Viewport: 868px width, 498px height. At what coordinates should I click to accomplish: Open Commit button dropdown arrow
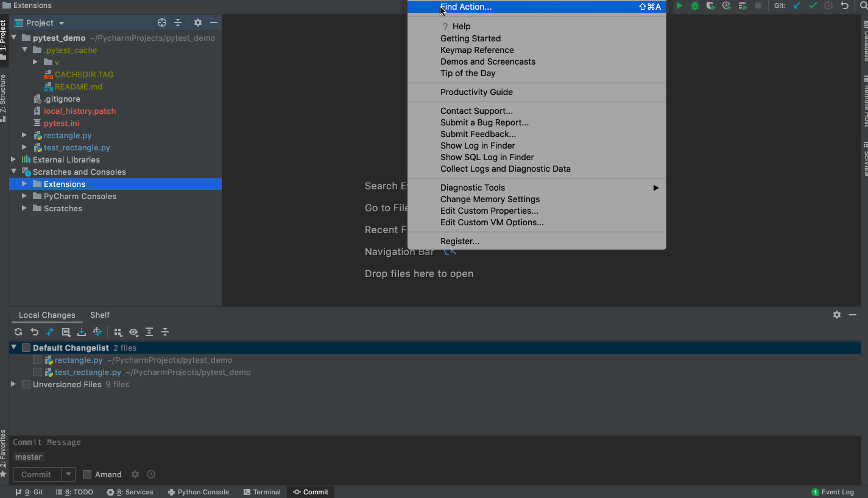coord(69,474)
